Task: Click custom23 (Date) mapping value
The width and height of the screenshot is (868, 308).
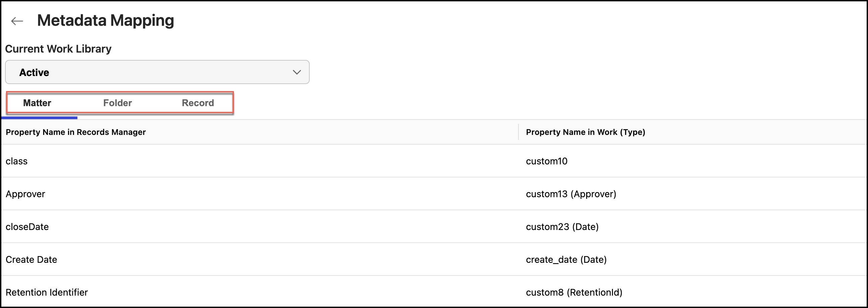Action: coord(562,227)
